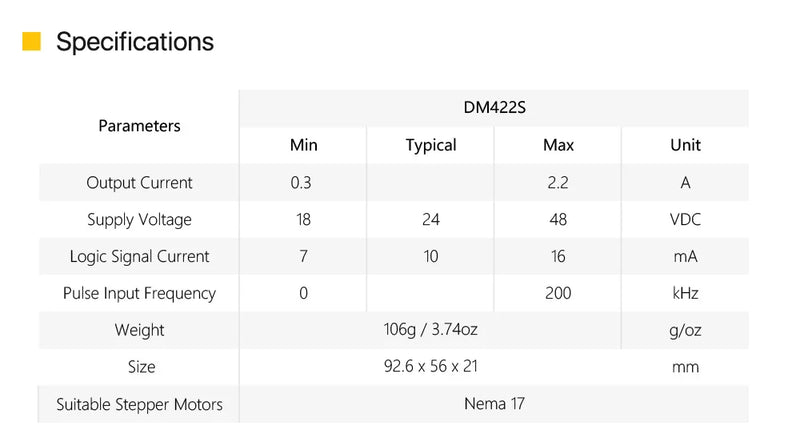Click the Pulse Input Frequency label
Screen dimensions: 800x446
[139, 294]
